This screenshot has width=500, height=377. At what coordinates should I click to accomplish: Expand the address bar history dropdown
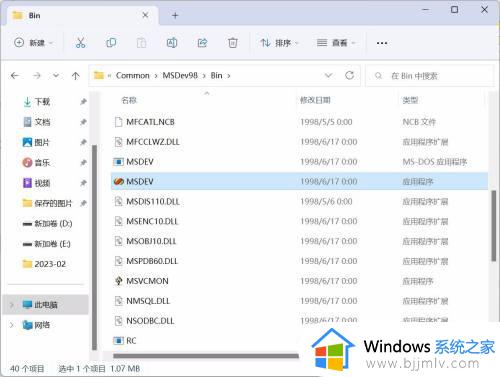pos(329,76)
